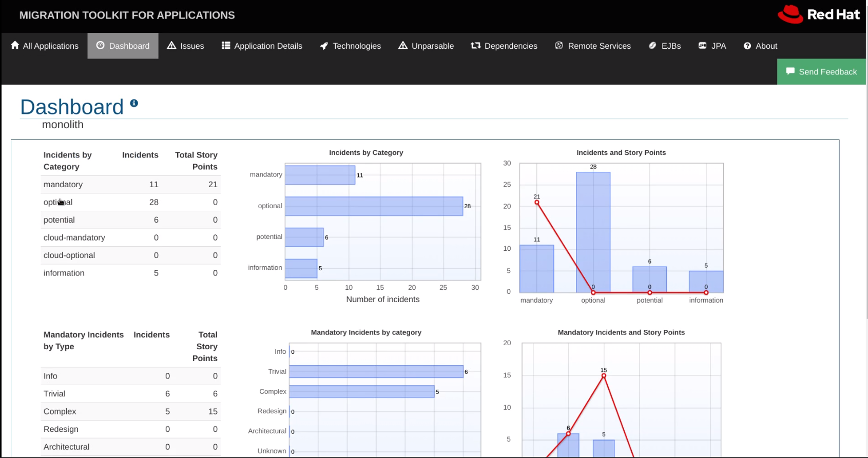Click the Send Feedback button

click(821, 72)
